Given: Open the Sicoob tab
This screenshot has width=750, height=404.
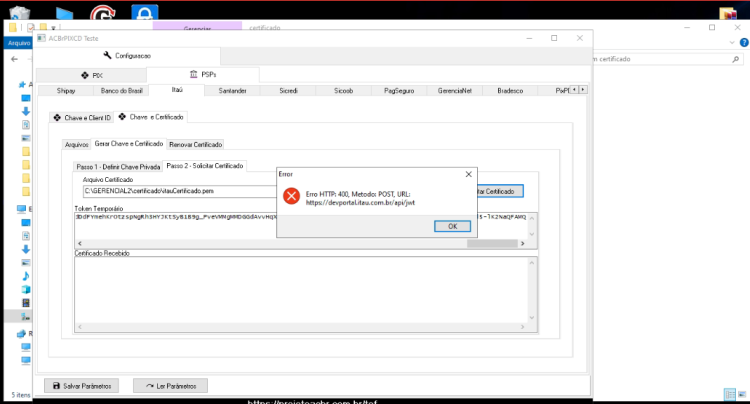Looking at the screenshot, I should point(343,91).
